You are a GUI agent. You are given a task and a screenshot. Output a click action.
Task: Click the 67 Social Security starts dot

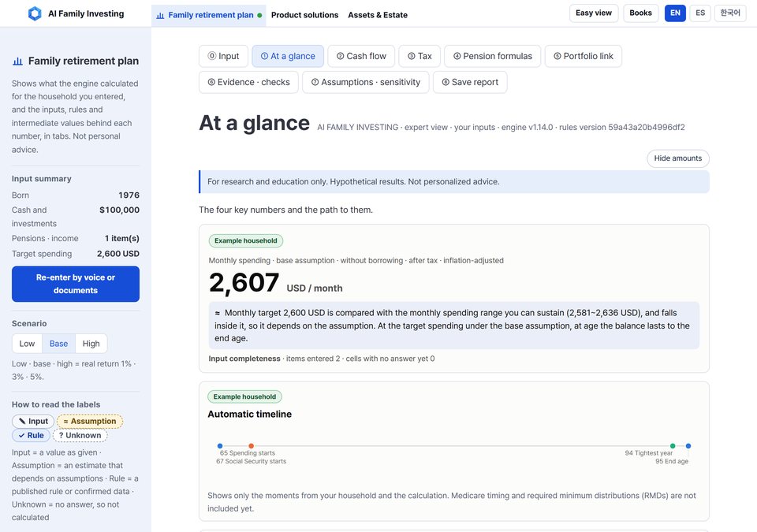tap(251, 446)
